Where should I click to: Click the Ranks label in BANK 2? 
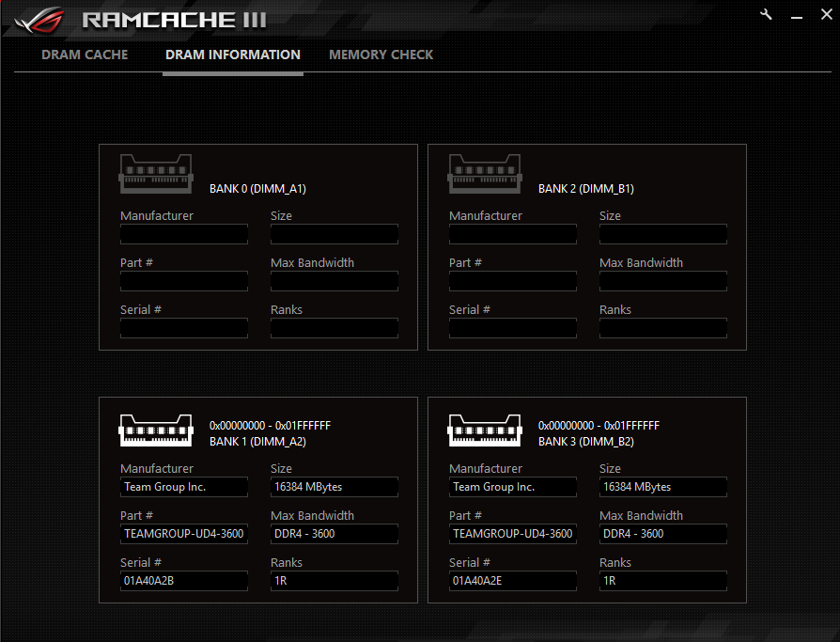pos(615,310)
